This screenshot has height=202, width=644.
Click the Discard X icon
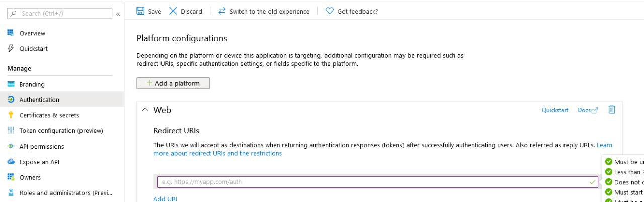pos(173,11)
